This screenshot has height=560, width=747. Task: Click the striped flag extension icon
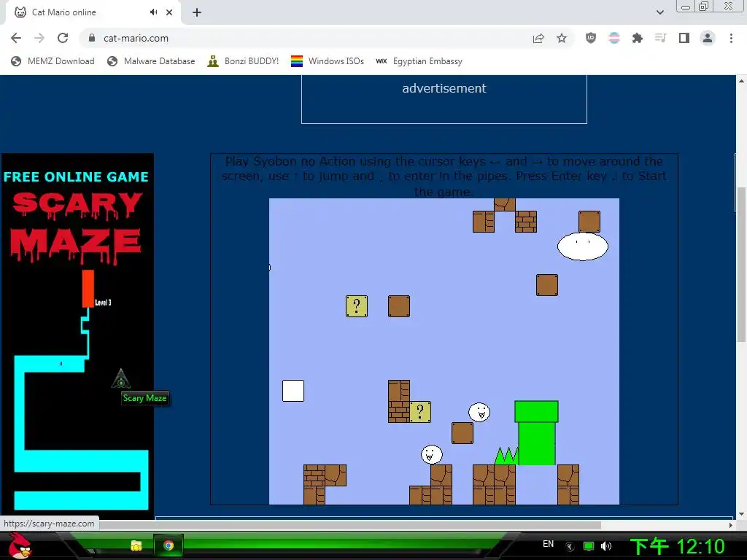click(614, 38)
